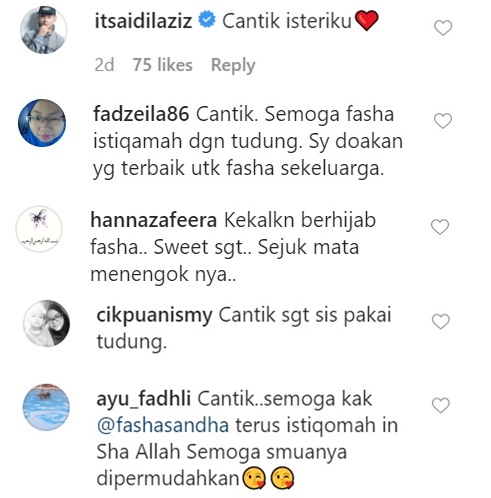The image size is (491, 498).
Task: Visit the fadzeila86 username profile
Action: coord(141,114)
